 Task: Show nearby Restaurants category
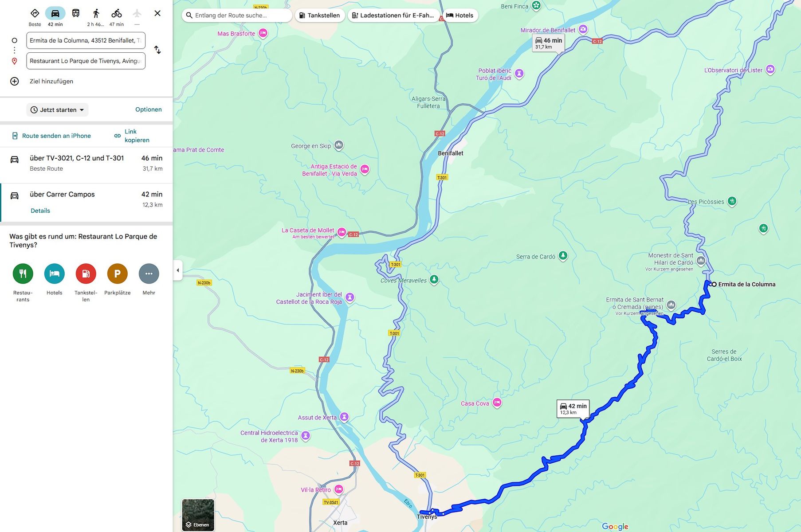(x=23, y=274)
